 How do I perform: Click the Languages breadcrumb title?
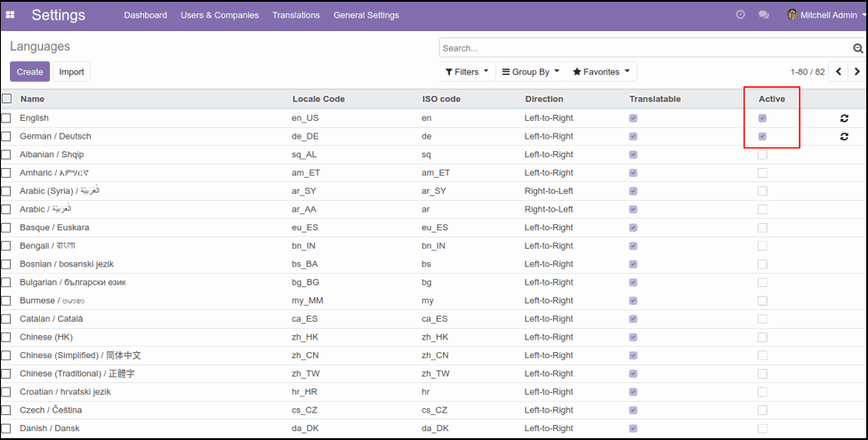tap(40, 46)
